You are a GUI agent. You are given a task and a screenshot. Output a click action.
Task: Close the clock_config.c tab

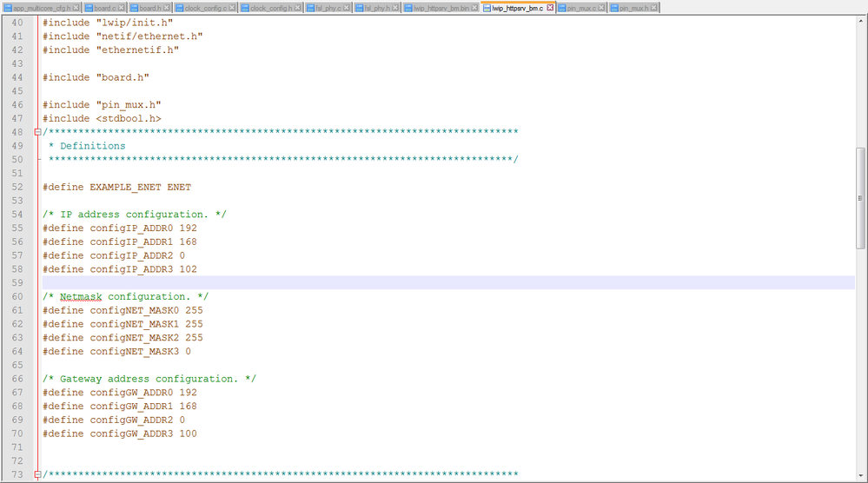(x=231, y=8)
